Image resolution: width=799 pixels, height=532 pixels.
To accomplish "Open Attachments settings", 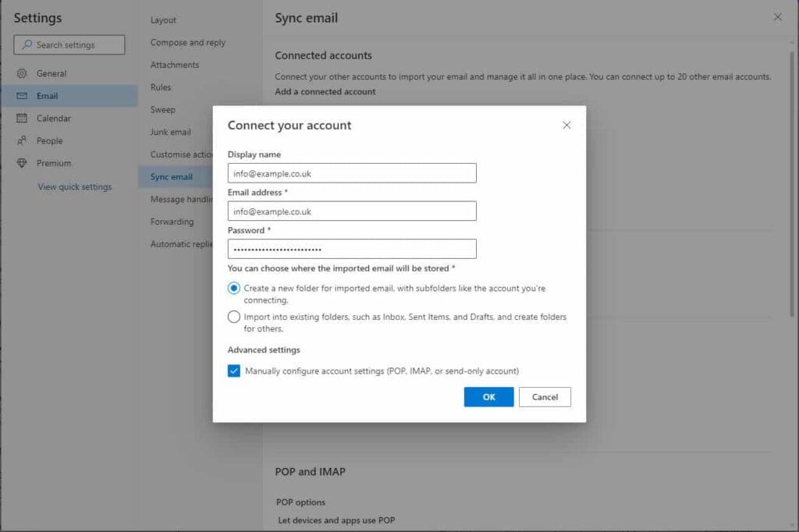I will click(x=175, y=65).
